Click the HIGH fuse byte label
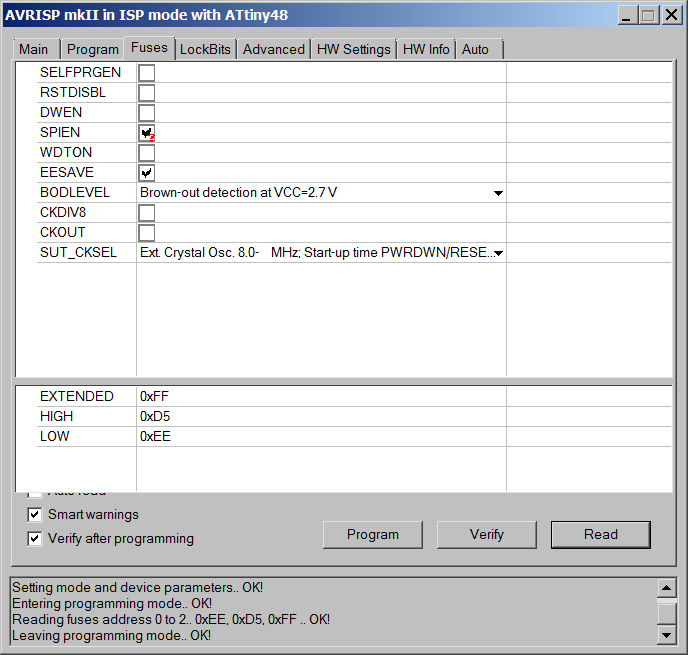Screen dimensions: 688x655 tap(56, 416)
